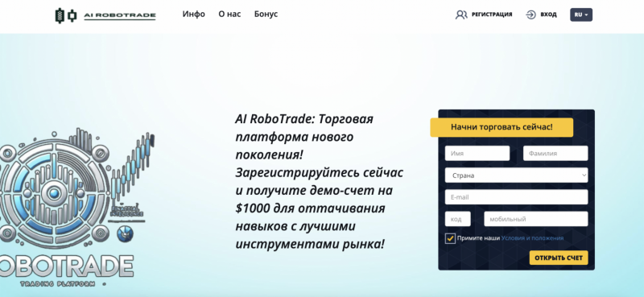644x297 pixels.
Task: Expand the Страна country dropdown
Action: (516, 175)
